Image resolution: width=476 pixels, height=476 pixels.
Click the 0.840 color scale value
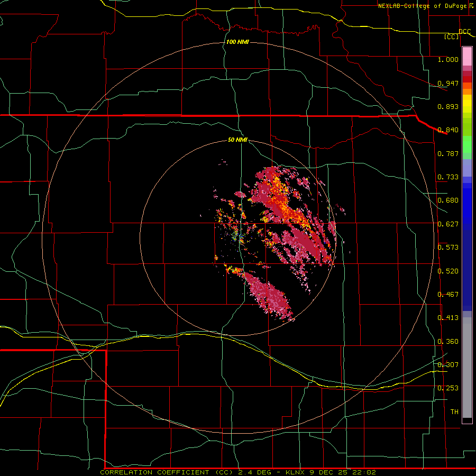tap(448, 130)
